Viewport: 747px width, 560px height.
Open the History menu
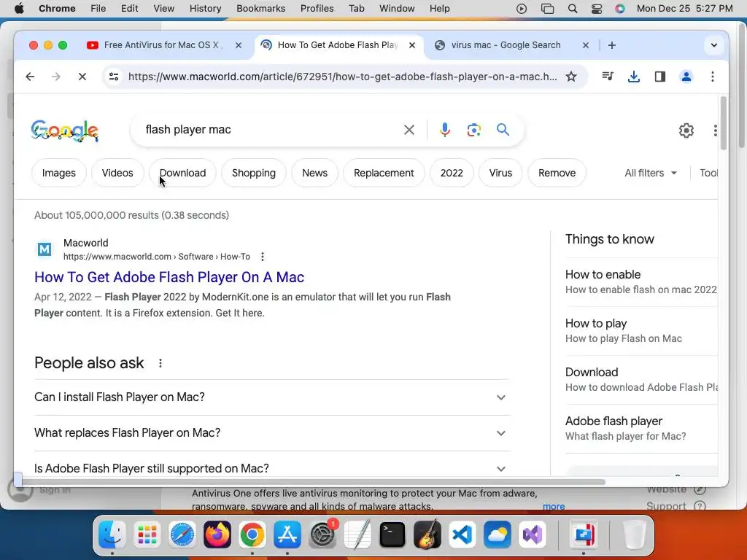point(205,9)
